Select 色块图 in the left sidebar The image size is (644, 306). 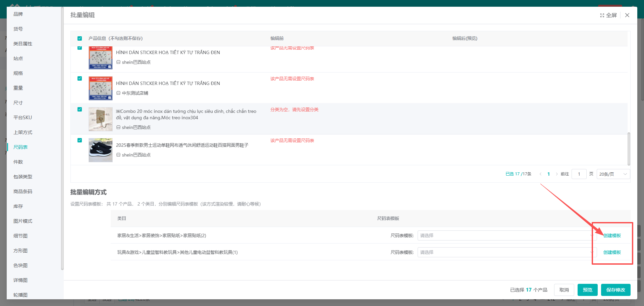pos(20,265)
